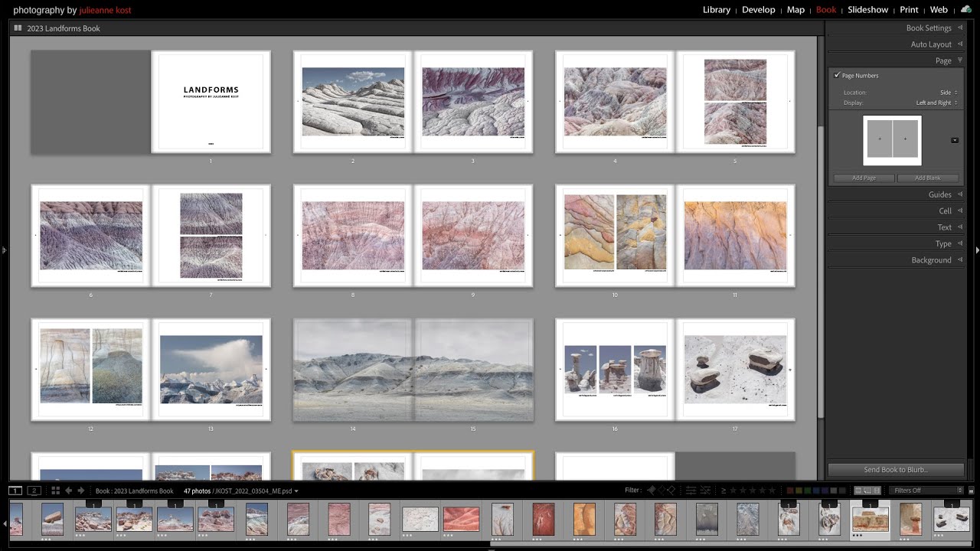Click the '2023 Landforms Book' header title
The height and width of the screenshot is (551, 980).
(64, 28)
